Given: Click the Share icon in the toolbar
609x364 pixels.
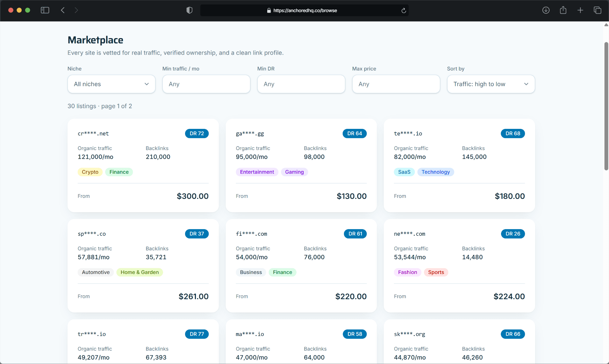Looking at the screenshot, I should coord(563,10).
